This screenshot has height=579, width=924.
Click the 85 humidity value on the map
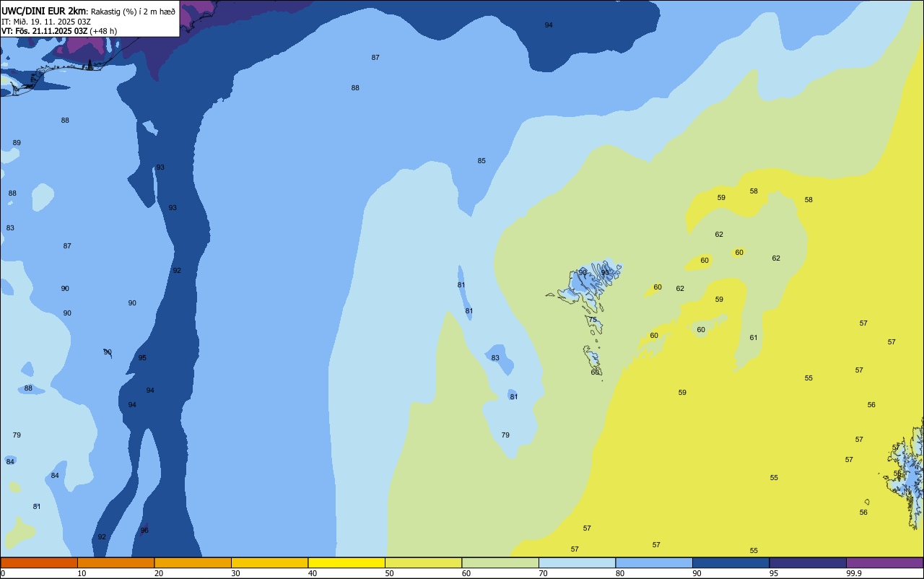481,161
